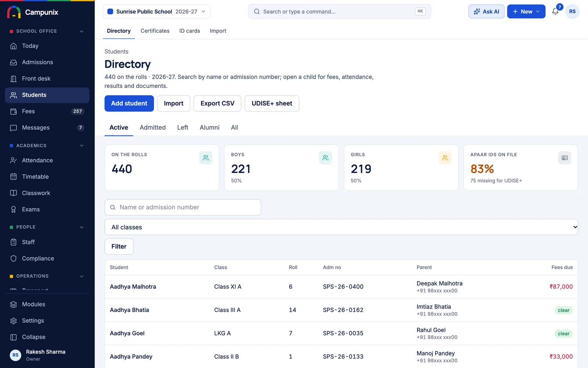Click the Campunix logo
This screenshot has height=368, width=588.
(33, 12)
